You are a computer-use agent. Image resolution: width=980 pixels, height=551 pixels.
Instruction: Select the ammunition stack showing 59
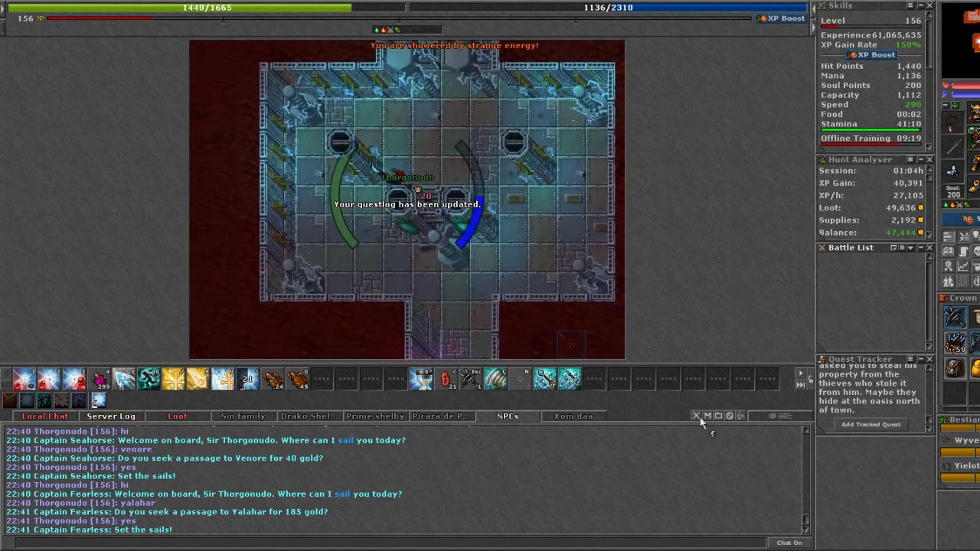[955, 343]
